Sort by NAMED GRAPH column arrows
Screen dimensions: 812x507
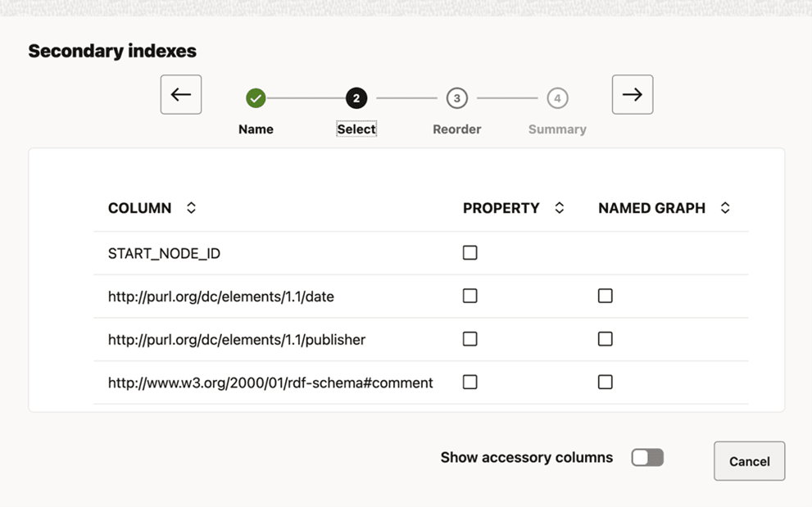point(725,208)
